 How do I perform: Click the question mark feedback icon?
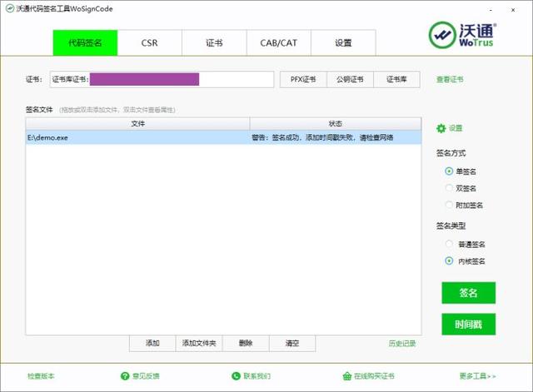pos(125,376)
